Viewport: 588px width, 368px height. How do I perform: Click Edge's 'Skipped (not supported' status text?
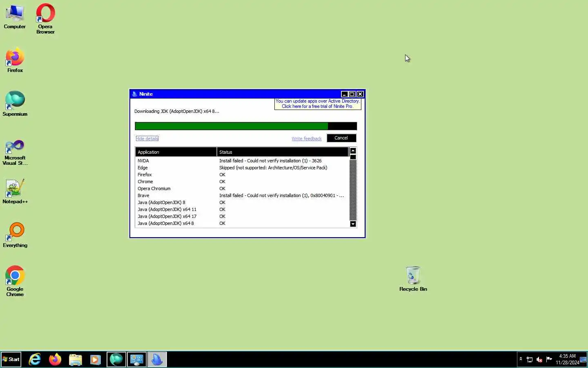pos(273,168)
